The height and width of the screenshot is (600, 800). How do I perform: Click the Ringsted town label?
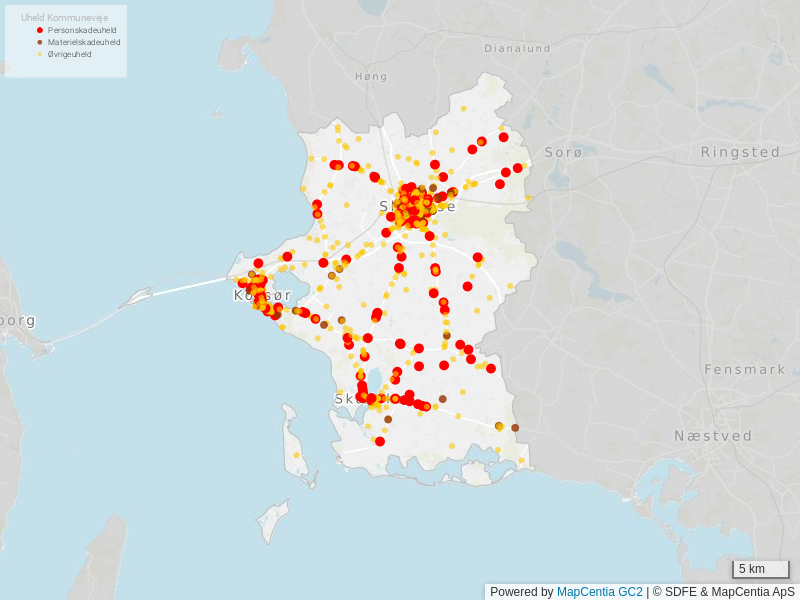coord(740,152)
